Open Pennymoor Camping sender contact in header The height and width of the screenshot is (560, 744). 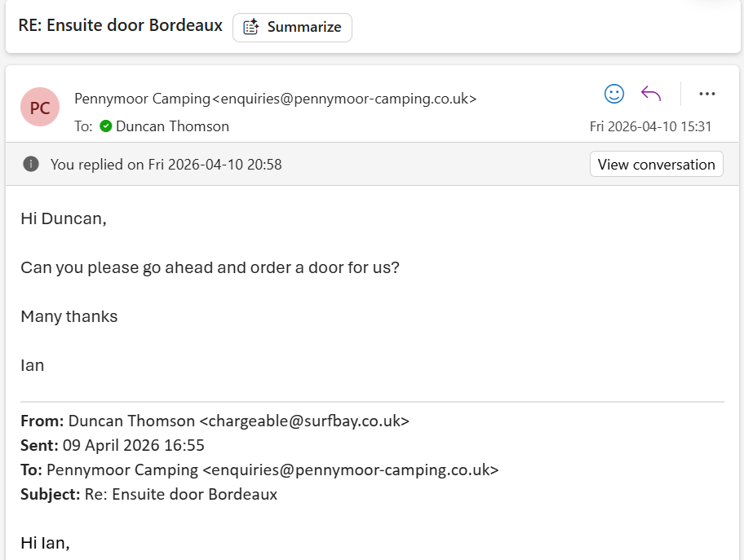coord(275,99)
